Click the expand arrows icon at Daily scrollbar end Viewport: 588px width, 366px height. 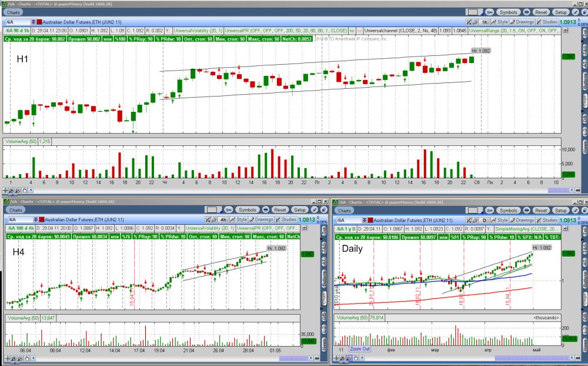[x=578, y=358]
